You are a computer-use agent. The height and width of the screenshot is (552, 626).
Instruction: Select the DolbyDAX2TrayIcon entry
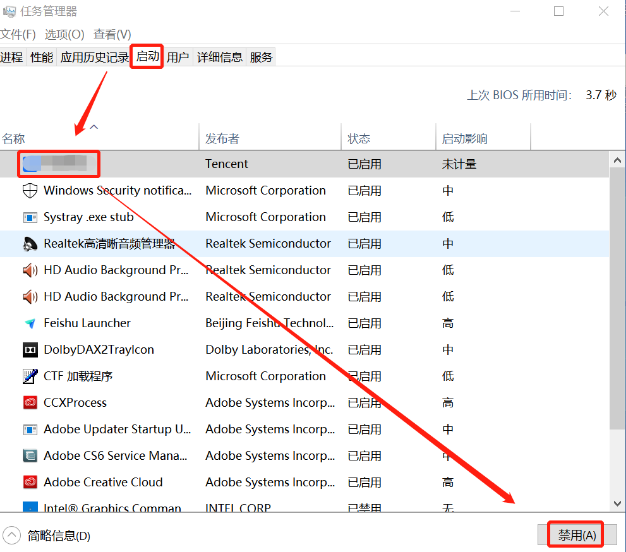pyautogui.click(x=99, y=350)
